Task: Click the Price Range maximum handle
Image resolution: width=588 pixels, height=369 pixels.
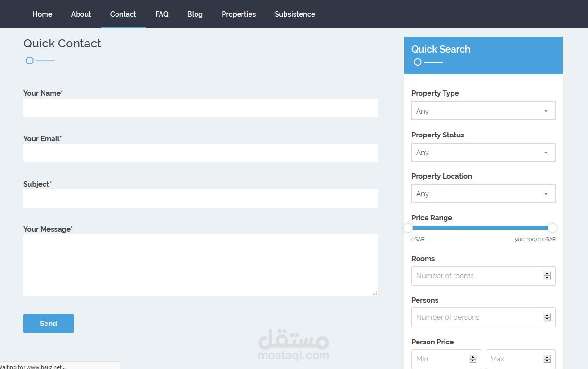Action: pos(552,228)
